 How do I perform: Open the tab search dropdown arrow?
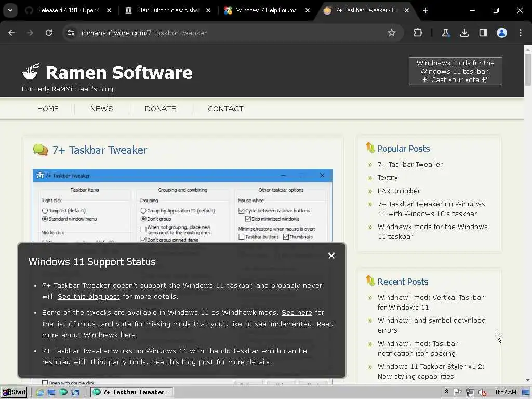pos(10,10)
